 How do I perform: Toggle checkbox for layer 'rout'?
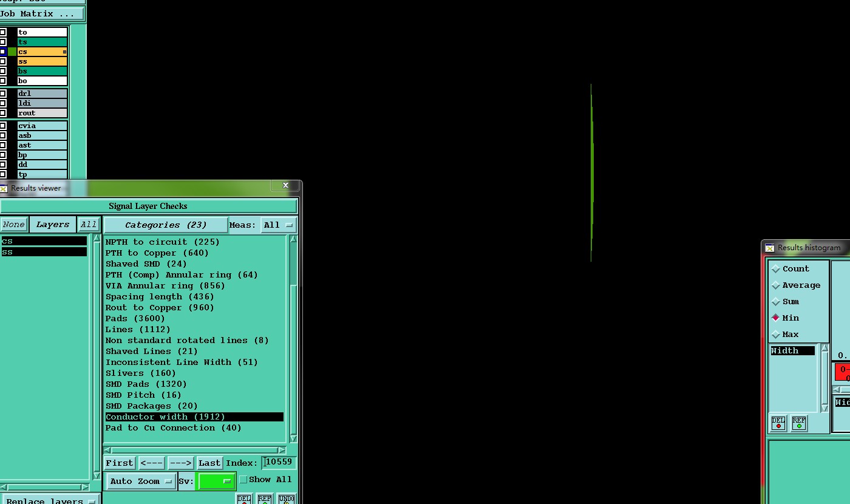[3, 113]
